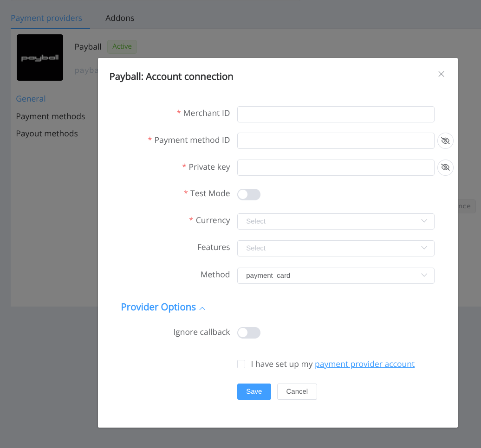Focus the Private key input
Screen dimensions: 481x448
336,167
